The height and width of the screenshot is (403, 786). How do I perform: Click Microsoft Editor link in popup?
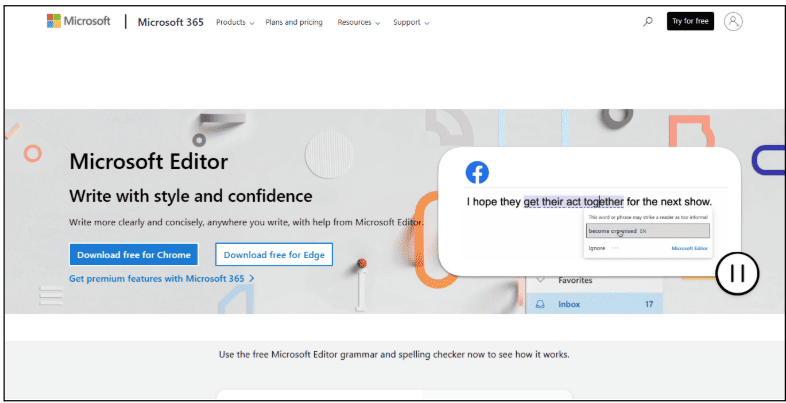(x=689, y=248)
